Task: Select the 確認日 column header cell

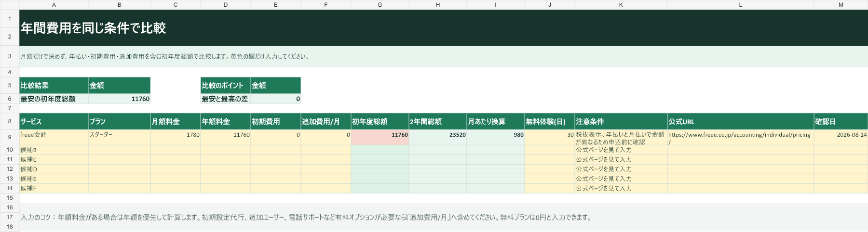Action: point(841,121)
